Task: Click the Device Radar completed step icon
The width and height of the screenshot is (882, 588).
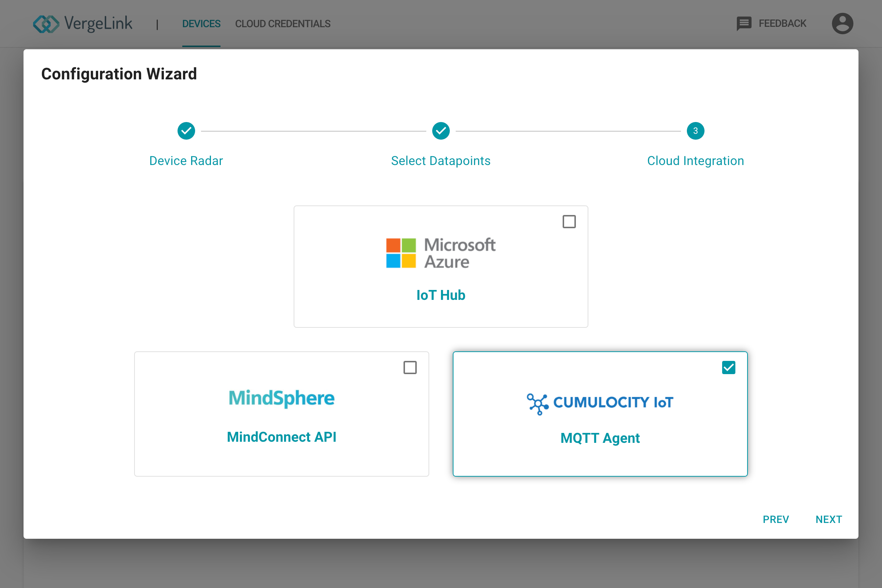Action: point(186,130)
